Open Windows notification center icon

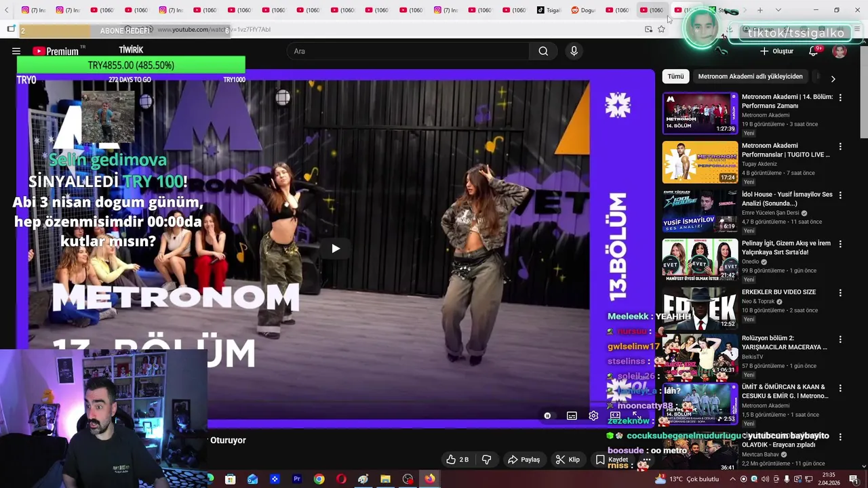coord(854,479)
